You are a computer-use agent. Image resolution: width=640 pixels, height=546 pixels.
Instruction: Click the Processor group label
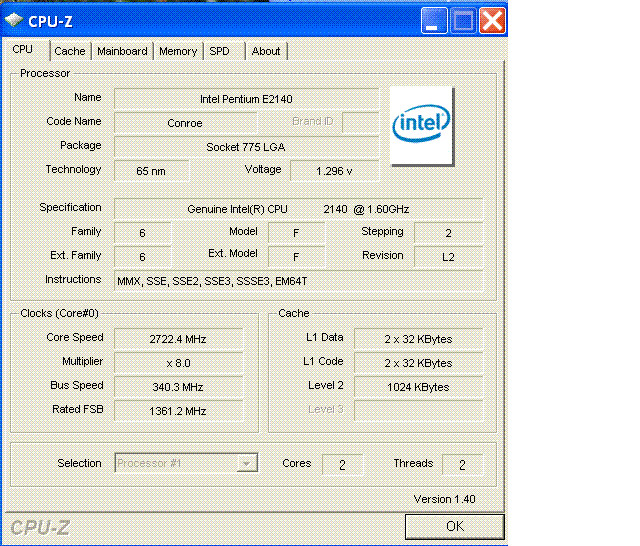pyautogui.click(x=45, y=73)
